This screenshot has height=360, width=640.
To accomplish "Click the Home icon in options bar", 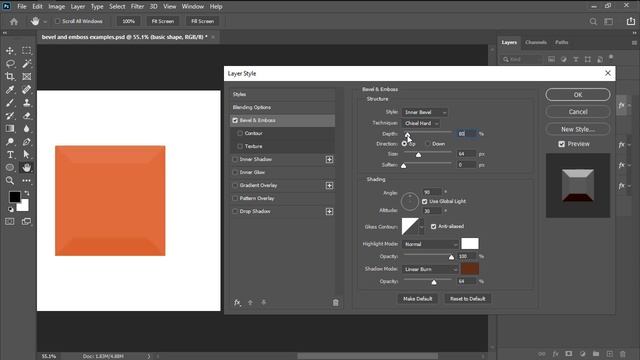I will click(x=14, y=21).
